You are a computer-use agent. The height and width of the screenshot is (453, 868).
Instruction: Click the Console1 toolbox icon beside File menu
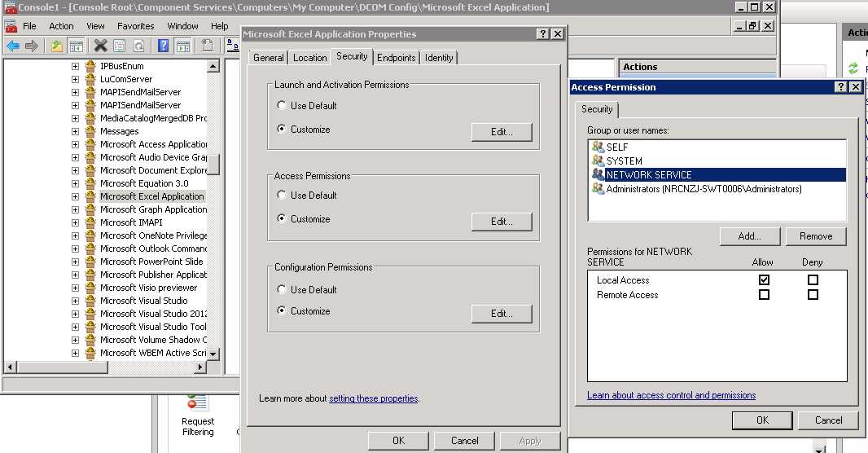11,26
